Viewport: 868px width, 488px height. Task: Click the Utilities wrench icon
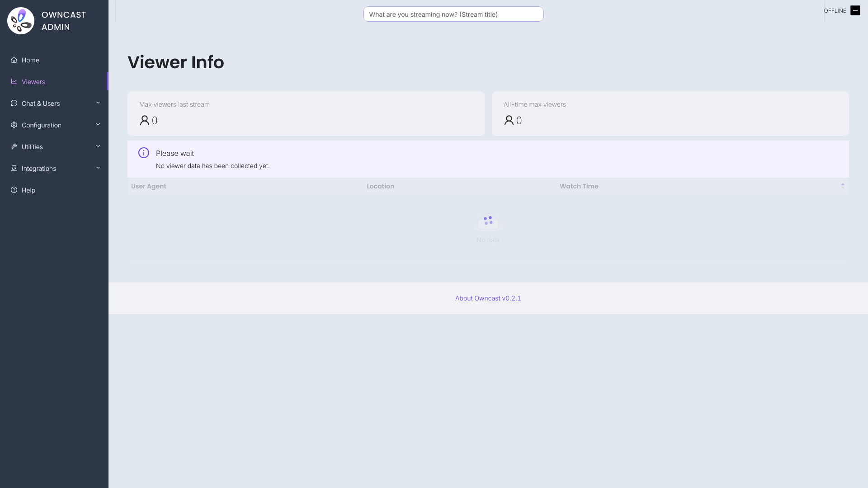(x=14, y=146)
